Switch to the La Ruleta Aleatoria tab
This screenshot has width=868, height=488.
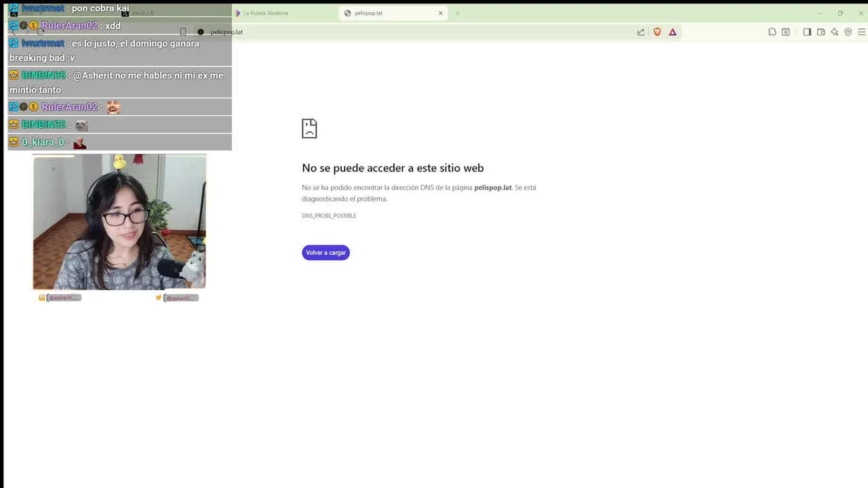click(285, 13)
